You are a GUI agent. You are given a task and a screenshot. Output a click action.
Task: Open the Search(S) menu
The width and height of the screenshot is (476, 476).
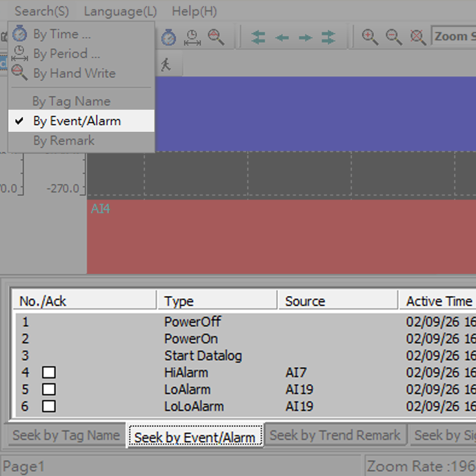pyautogui.click(x=41, y=11)
